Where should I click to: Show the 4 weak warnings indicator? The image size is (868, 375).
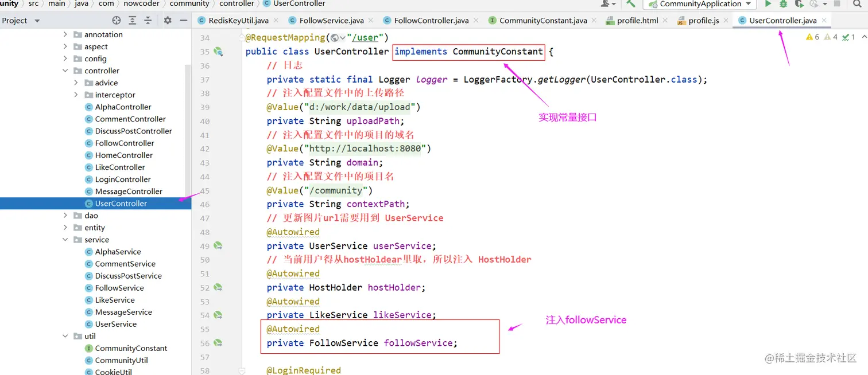pos(831,37)
